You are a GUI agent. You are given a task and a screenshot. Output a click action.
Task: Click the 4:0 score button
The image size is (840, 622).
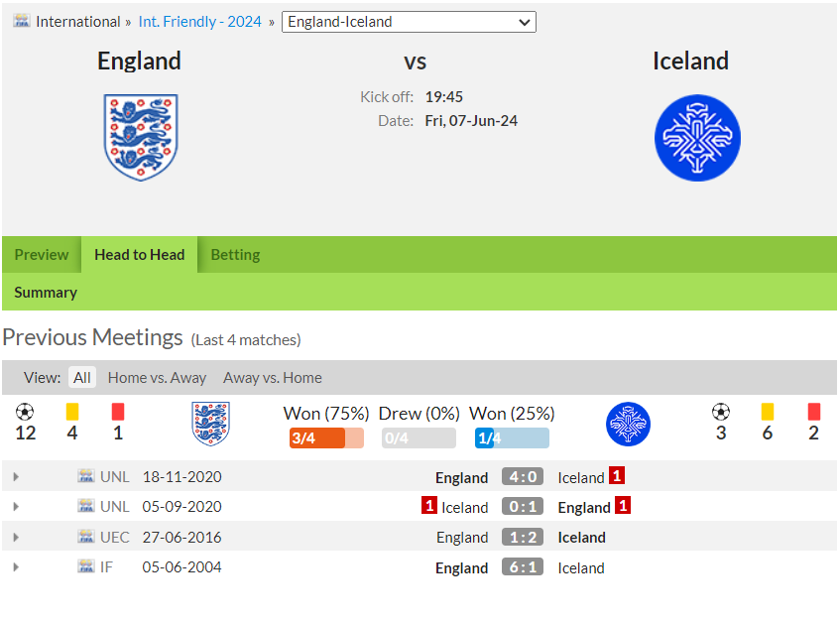tap(523, 476)
